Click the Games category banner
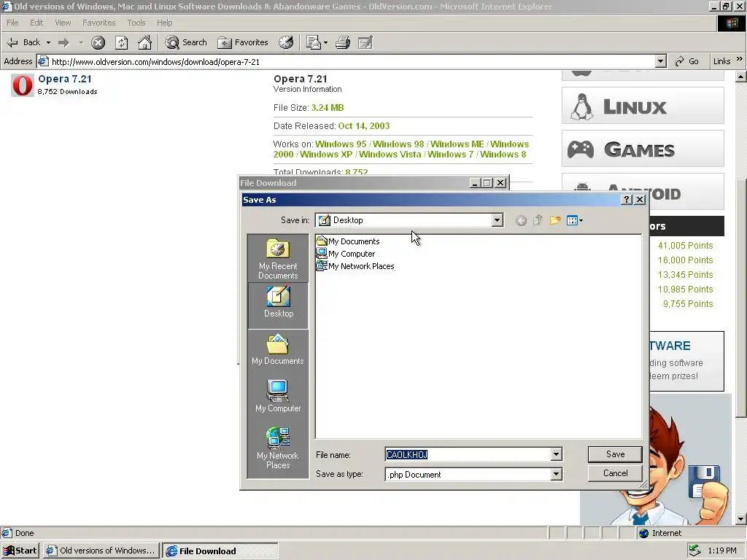 (643, 149)
